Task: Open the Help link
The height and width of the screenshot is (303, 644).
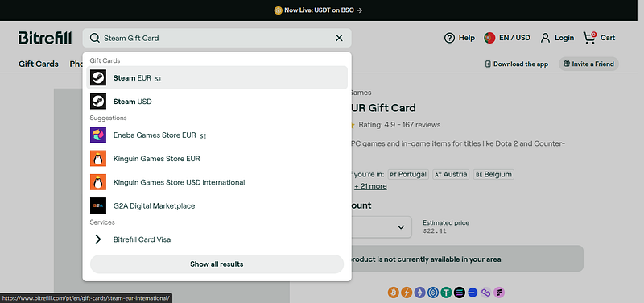Action: point(459,38)
